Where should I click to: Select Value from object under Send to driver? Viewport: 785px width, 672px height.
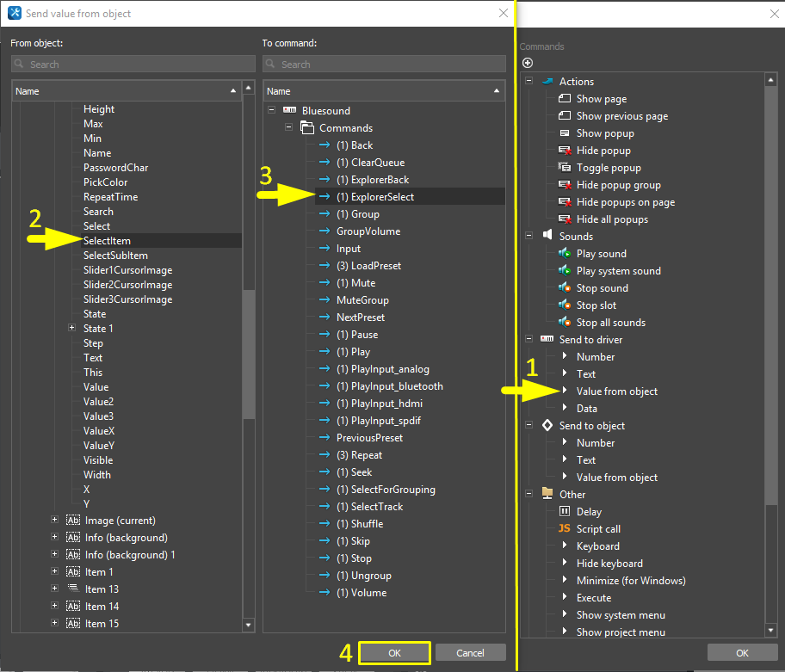[616, 391]
